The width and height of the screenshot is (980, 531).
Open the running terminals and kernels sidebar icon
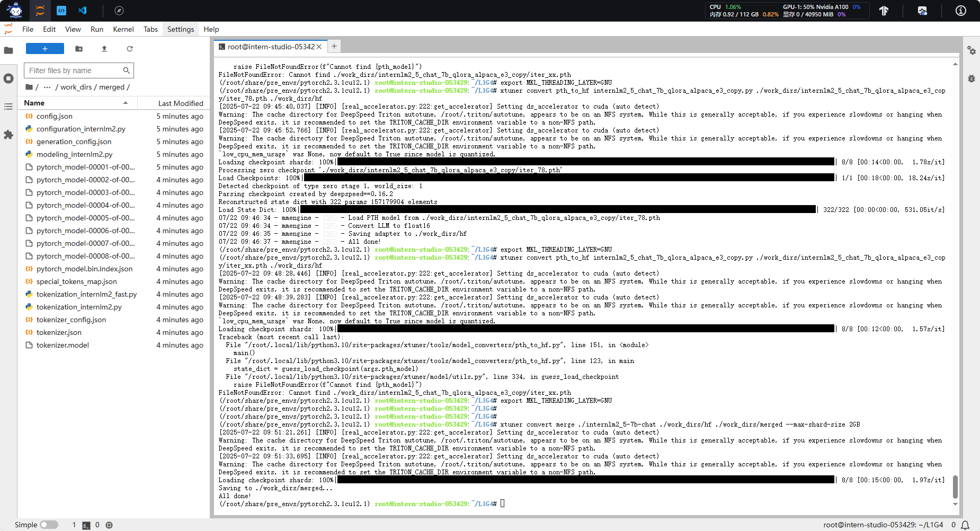[x=8, y=78]
